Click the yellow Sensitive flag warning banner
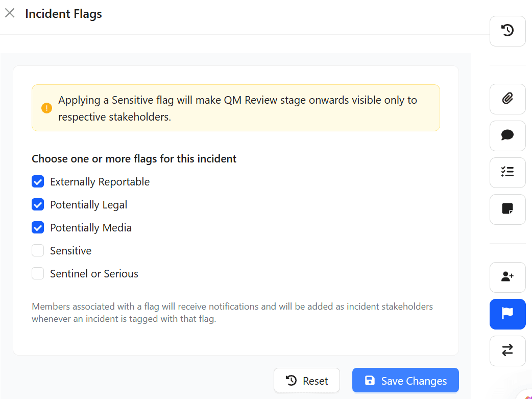 tap(235, 108)
